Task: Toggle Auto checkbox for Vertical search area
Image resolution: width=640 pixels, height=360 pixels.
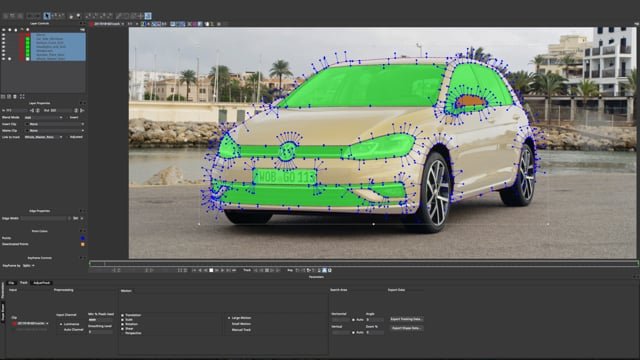Action: pyautogui.click(x=353, y=333)
